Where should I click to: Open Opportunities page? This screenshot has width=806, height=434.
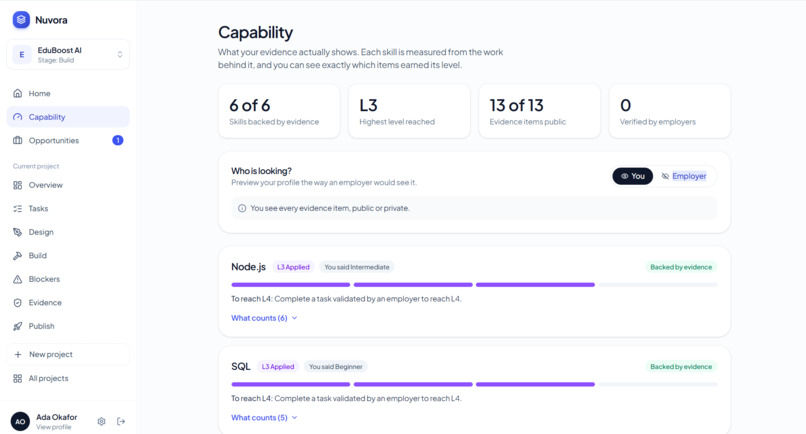tap(68, 140)
